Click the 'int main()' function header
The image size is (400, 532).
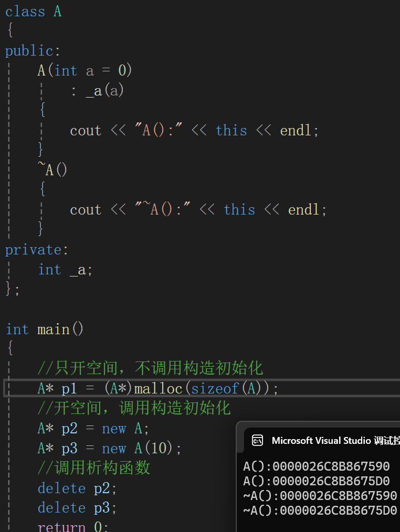[45, 329]
